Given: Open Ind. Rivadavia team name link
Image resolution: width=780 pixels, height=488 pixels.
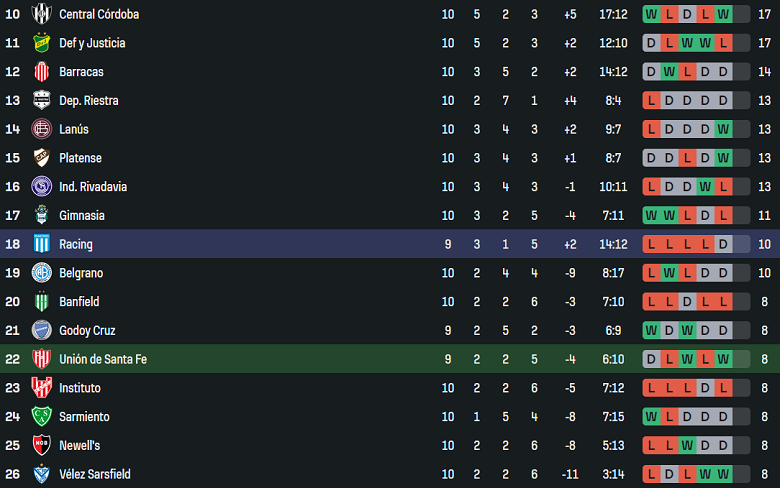Looking at the screenshot, I should tap(93, 187).
